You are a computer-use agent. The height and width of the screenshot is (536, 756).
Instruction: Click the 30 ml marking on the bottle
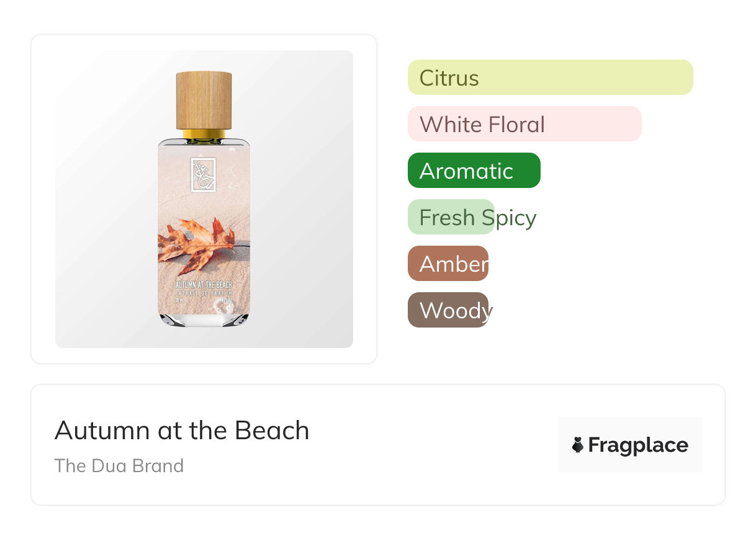tap(181, 300)
